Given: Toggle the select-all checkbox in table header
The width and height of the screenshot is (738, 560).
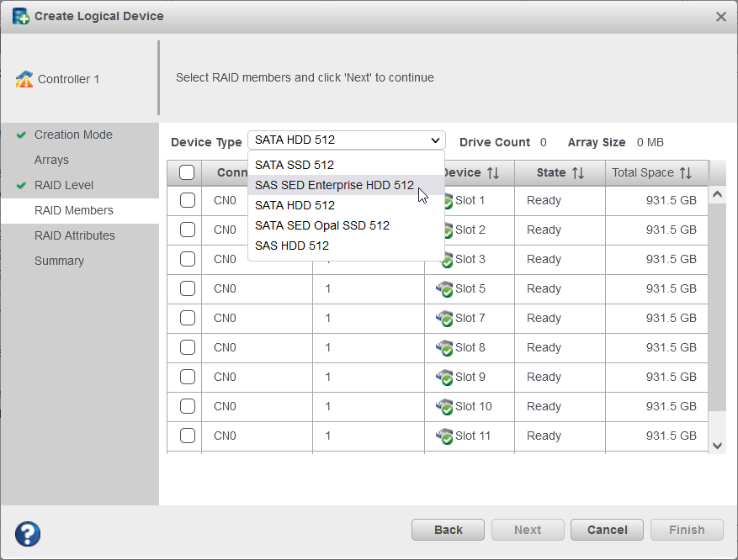Looking at the screenshot, I should (186, 172).
